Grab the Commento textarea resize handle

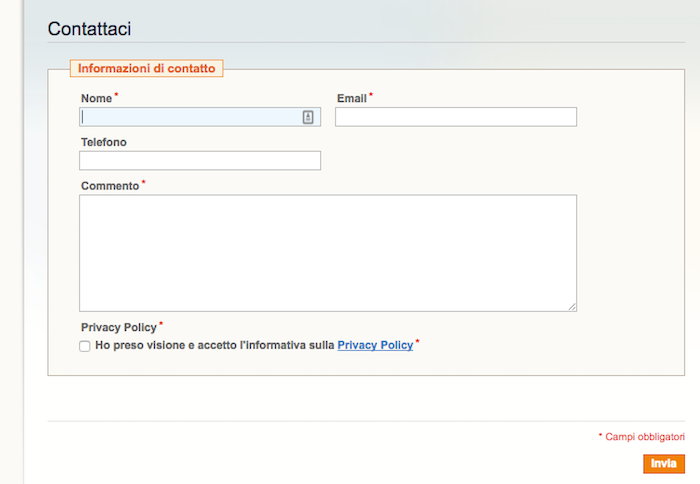[x=572, y=307]
